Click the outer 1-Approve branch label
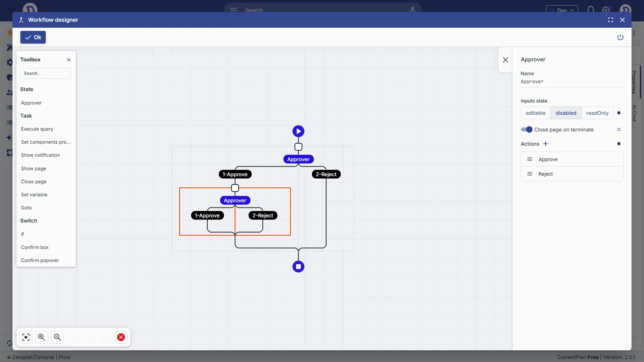 pos(235,174)
